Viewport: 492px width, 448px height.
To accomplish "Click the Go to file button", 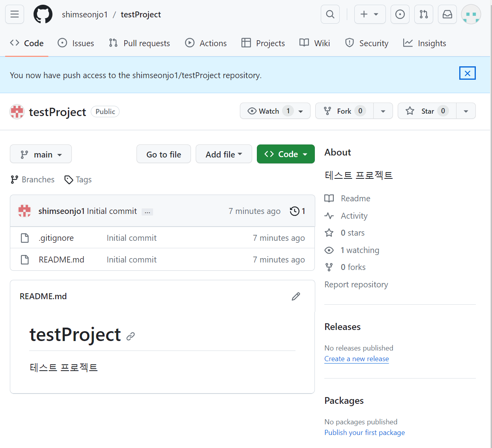I will click(164, 154).
